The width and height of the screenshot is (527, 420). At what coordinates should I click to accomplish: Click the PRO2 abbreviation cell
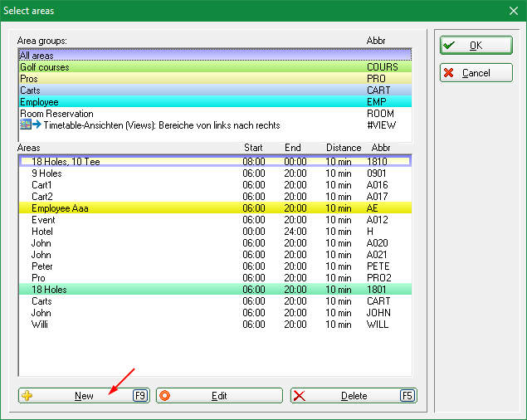[378, 278]
